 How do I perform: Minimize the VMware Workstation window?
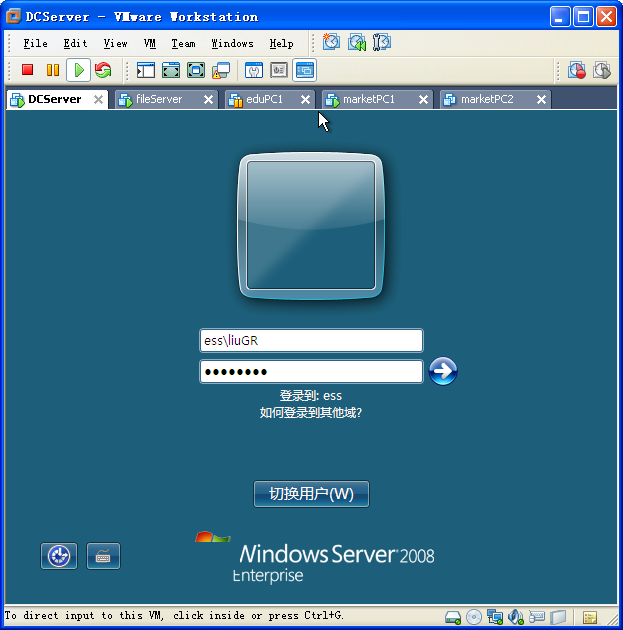(560, 17)
